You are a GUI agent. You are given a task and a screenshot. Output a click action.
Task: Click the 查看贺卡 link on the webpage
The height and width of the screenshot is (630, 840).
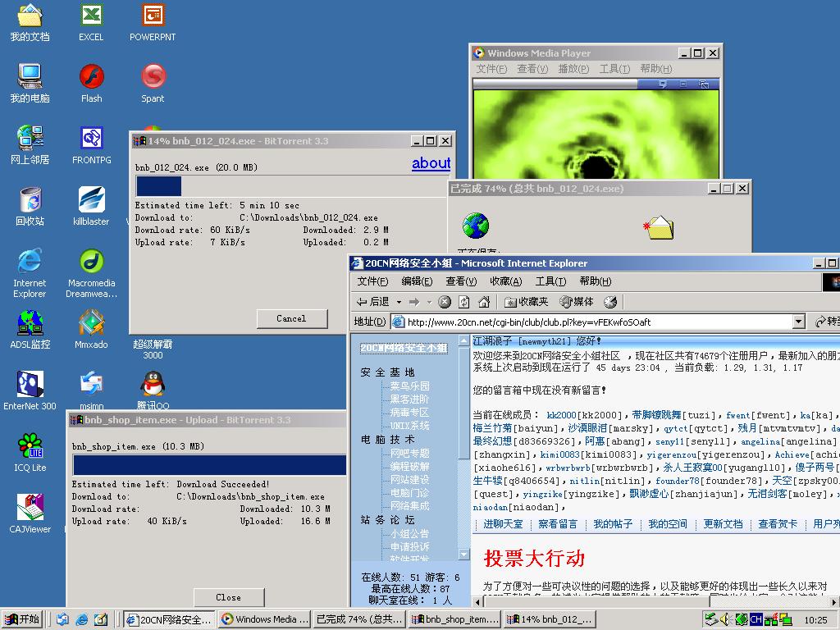coord(778,524)
